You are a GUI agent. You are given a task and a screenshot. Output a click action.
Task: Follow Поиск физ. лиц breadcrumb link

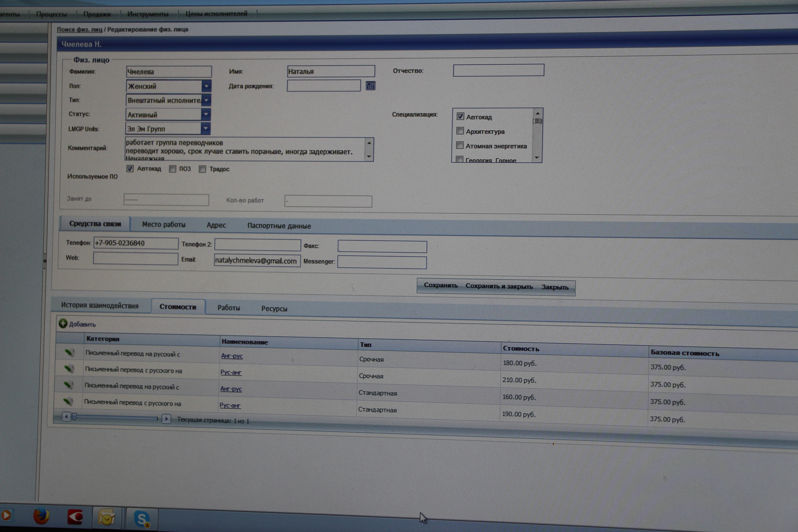[x=79, y=30]
